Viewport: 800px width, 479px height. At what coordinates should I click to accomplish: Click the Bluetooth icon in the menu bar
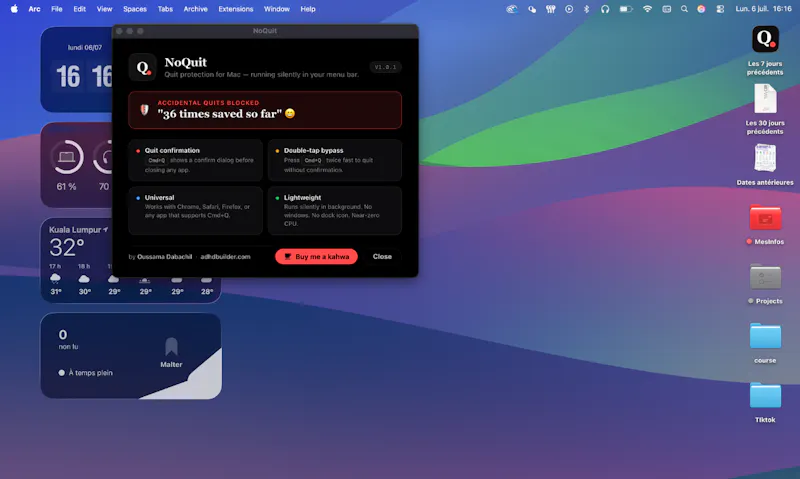click(x=586, y=9)
